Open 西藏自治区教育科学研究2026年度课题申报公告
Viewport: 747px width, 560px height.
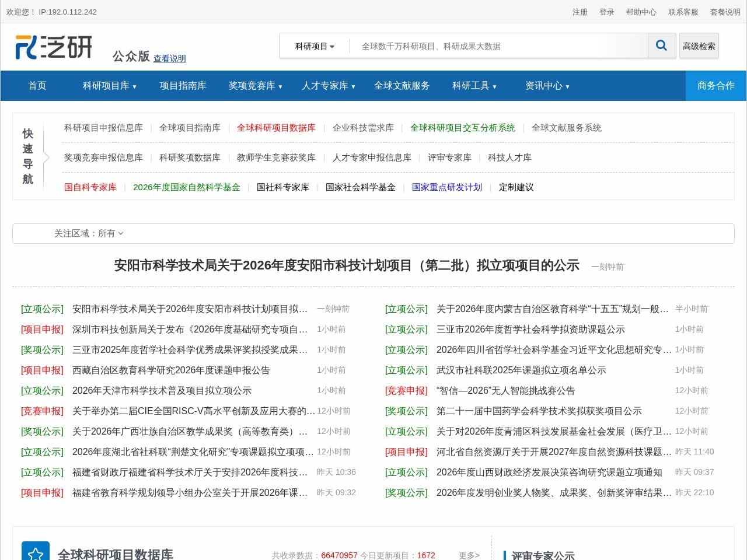171,370
